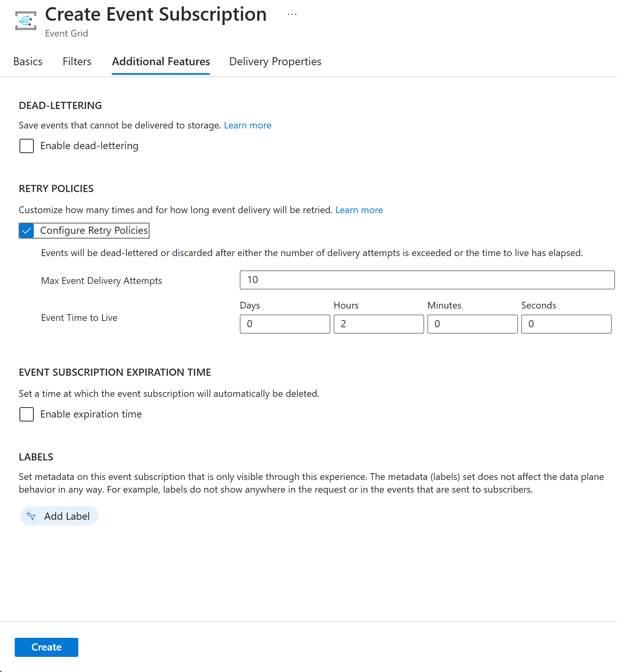Select the Additional Features tab
Viewport: 617px width, 672px height.
(161, 62)
